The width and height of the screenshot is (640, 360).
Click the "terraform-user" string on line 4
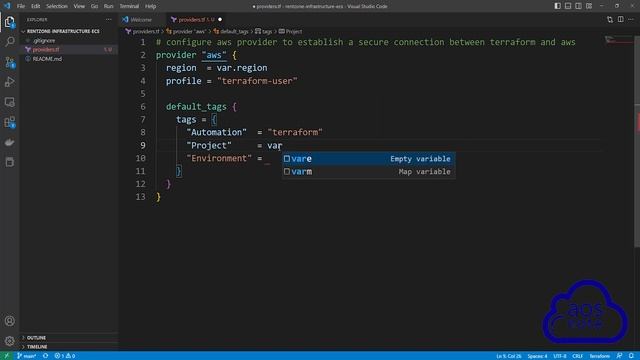click(x=257, y=81)
